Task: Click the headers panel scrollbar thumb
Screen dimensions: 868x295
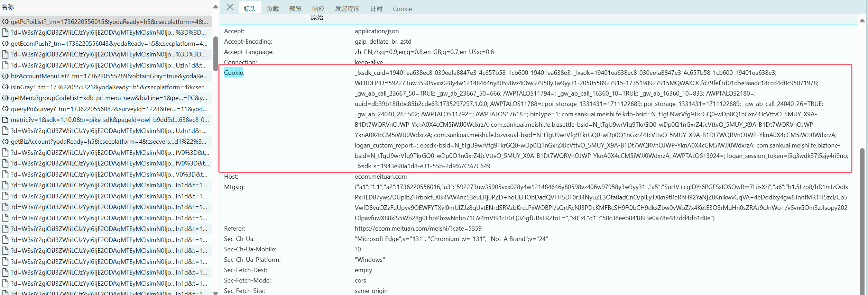Action: pyautogui.click(x=862, y=222)
